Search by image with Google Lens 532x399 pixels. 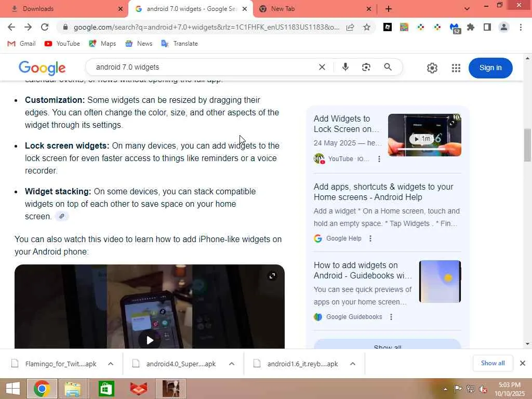[366, 67]
